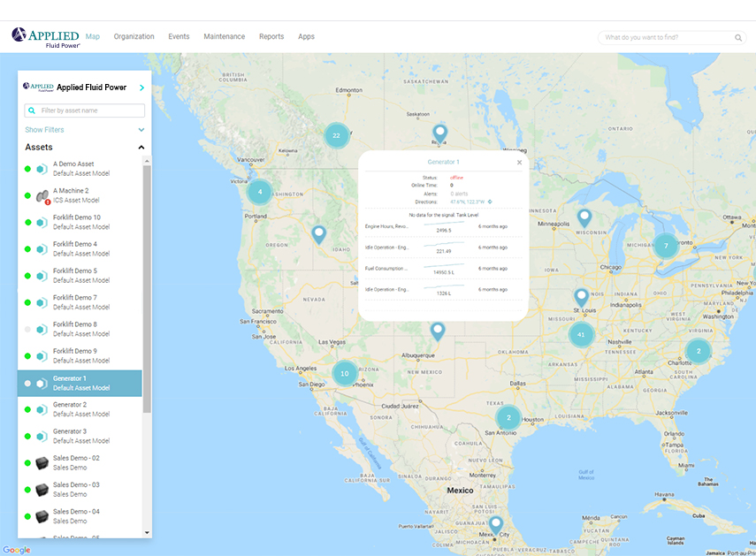This screenshot has width=756, height=556.
Task: Click the 7 cluster marker in Michigan
Action: point(666,246)
